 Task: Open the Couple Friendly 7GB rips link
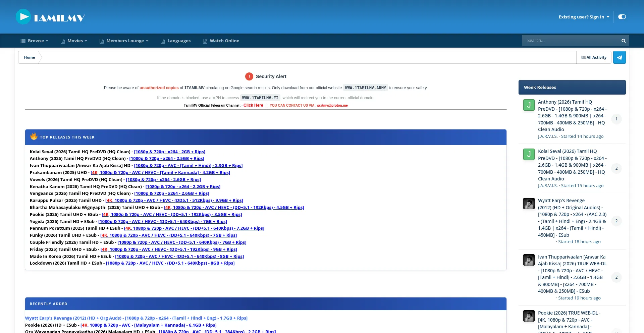coord(182,242)
